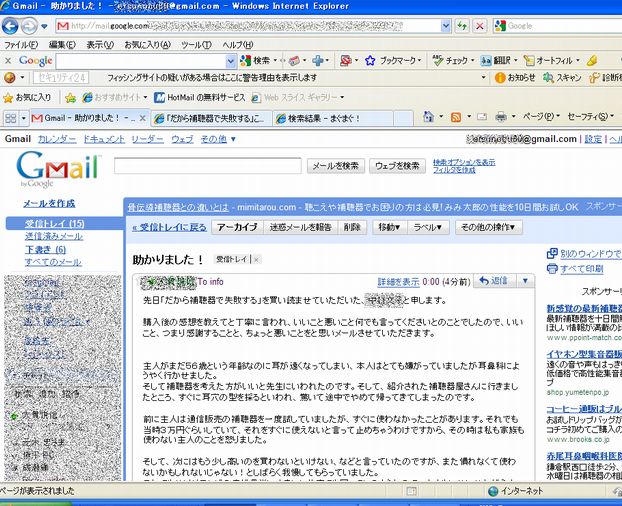Open ヘルプ(H) menu
Viewport: 622px width, 506px height.
point(237,44)
